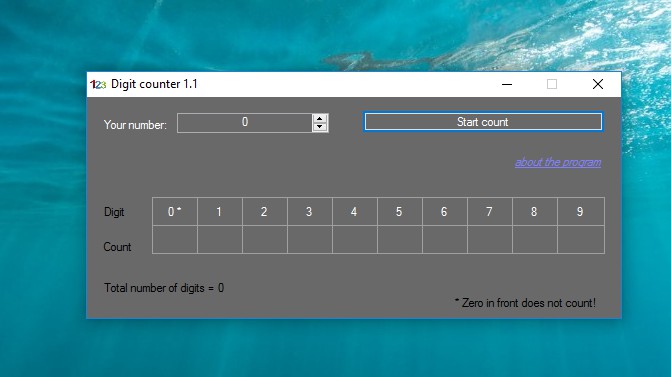
Task: Click the count cell under digit 0*
Action: coord(175,240)
